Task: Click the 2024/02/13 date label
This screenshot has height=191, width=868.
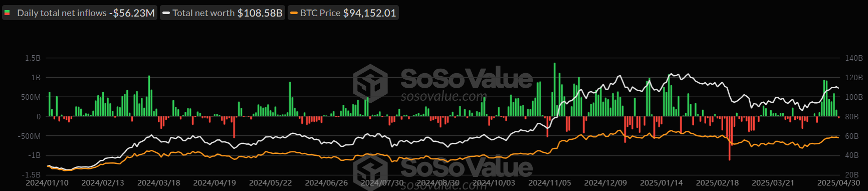Action: pos(103,183)
